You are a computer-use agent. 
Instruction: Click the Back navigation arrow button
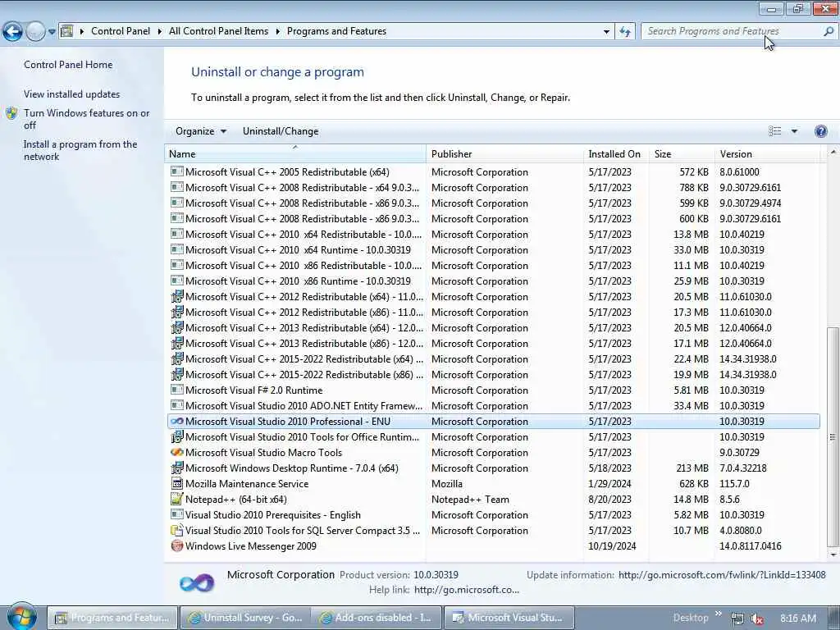click(x=12, y=32)
